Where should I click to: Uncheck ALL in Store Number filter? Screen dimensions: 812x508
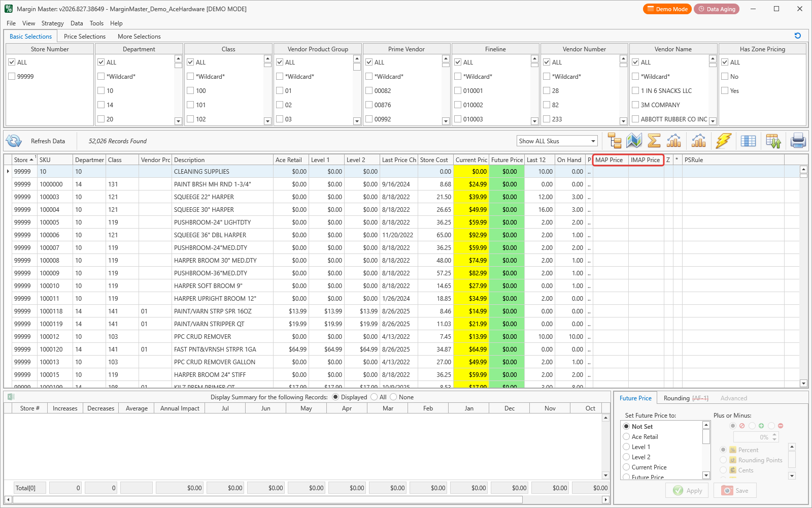click(12, 62)
